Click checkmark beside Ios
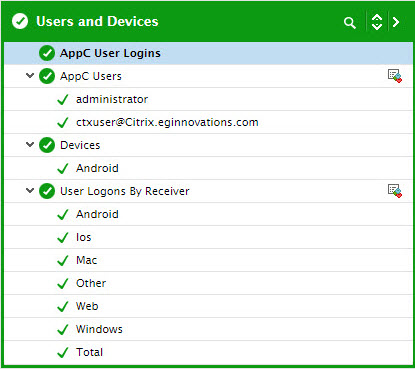The height and width of the screenshot is (370, 415). [63, 237]
